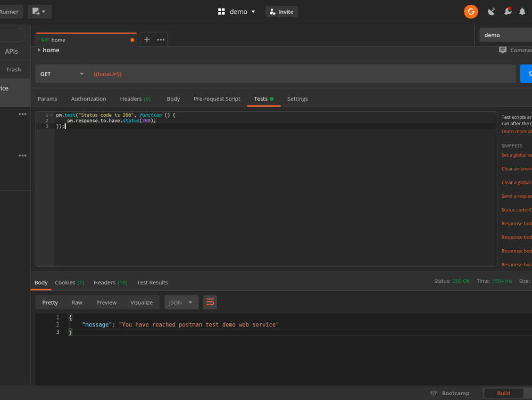Screen dimensions: 532x400
Task: Fold line 1 of the test script
Action: point(52,115)
